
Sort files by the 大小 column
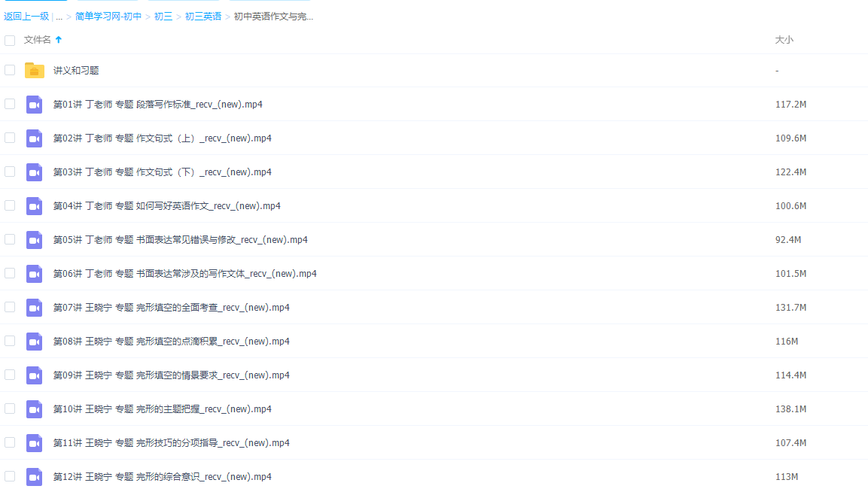pyautogui.click(x=784, y=40)
